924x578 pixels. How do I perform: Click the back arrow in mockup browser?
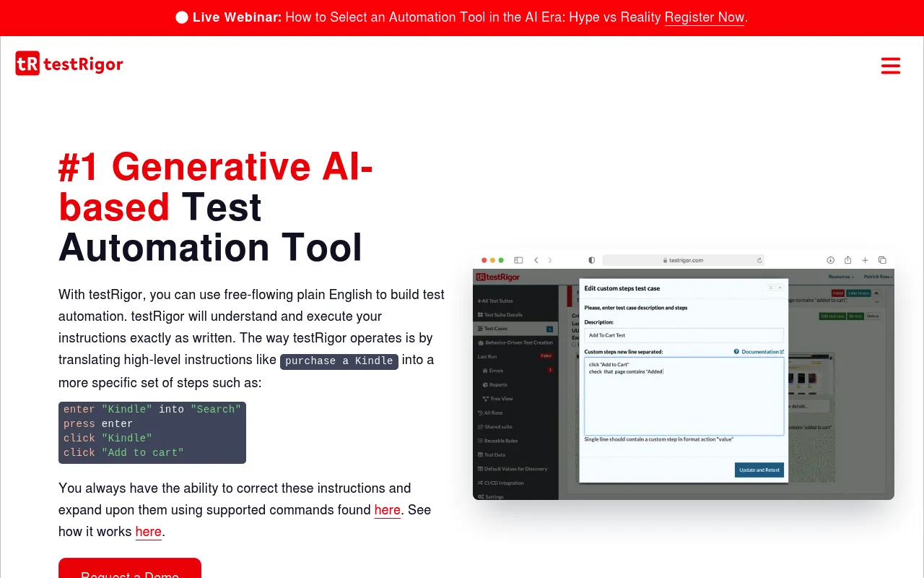(536, 260)
